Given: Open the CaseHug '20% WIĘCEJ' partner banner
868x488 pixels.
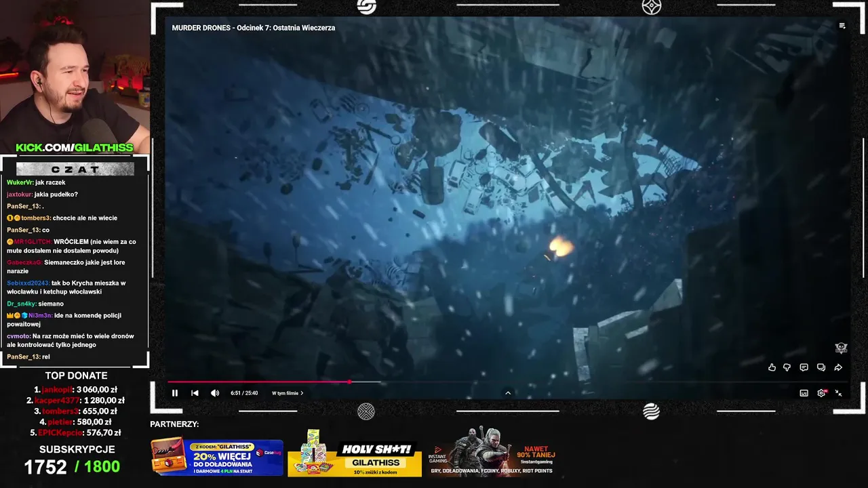Looking at the screenshot, I should pyautogui.click(x=217, y=457).
